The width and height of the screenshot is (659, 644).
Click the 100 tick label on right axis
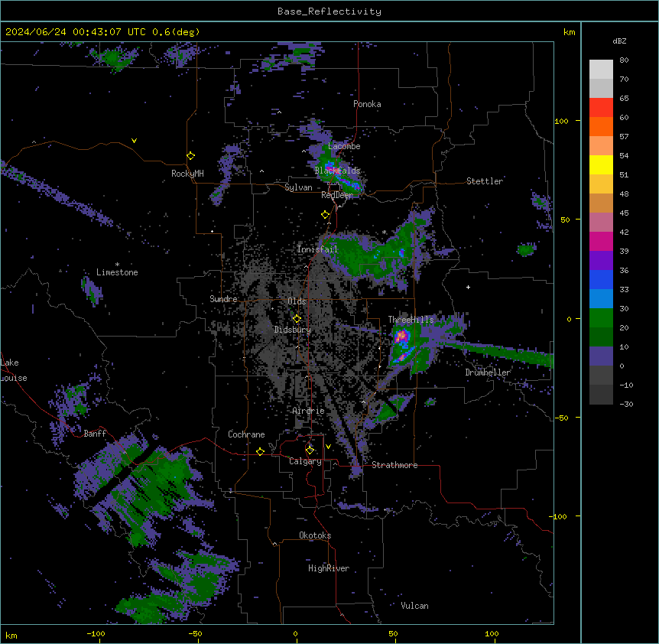561,121
